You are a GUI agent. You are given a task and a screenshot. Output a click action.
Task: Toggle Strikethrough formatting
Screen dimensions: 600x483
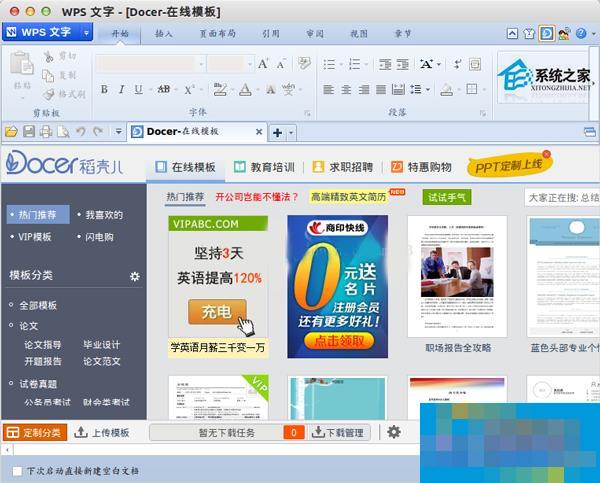click(x=164, y=90)
